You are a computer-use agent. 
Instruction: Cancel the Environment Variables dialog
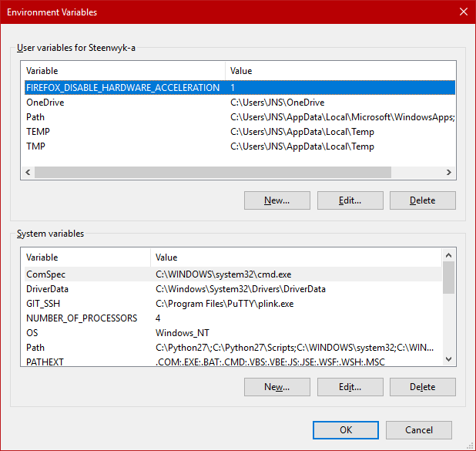418,430
